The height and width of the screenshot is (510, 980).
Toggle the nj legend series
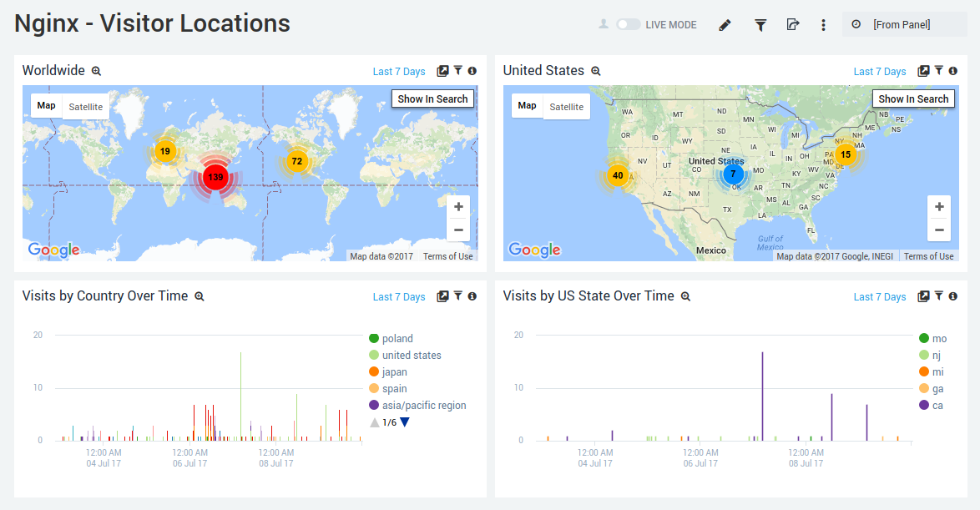pos(930,355)
